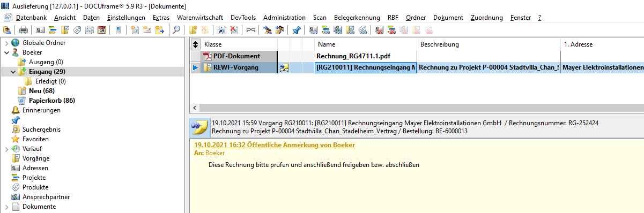
Task: Open the Datenbank menu
Action: pos(31,18)
